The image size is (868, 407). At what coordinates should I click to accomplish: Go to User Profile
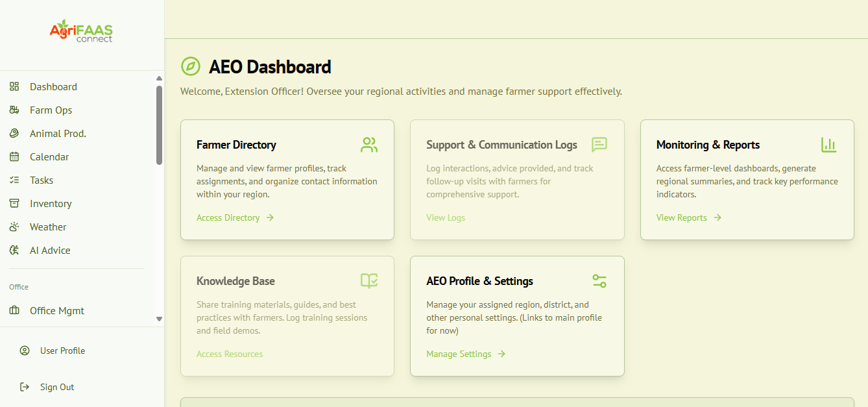[62, 351]
